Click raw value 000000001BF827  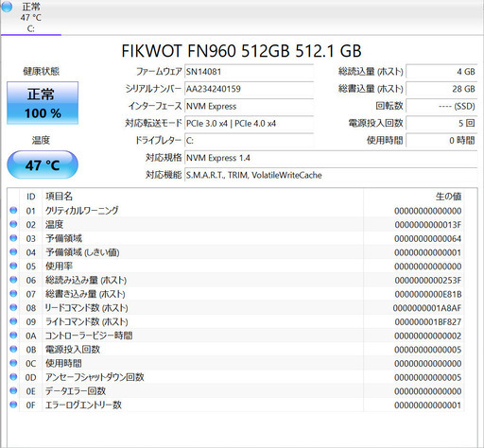[428, 321]
